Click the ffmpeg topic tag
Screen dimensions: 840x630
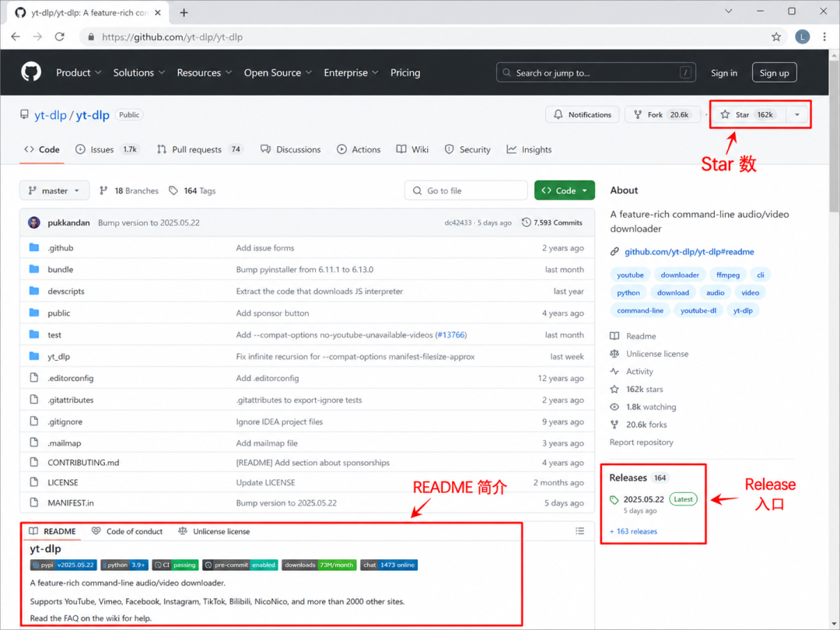(x=727, y=275)
